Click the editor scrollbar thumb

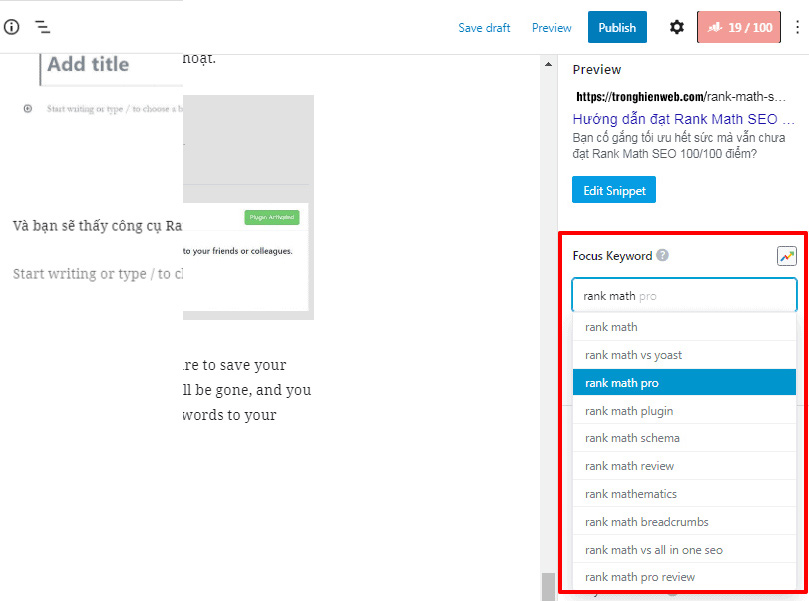click(x=548, y=587)
